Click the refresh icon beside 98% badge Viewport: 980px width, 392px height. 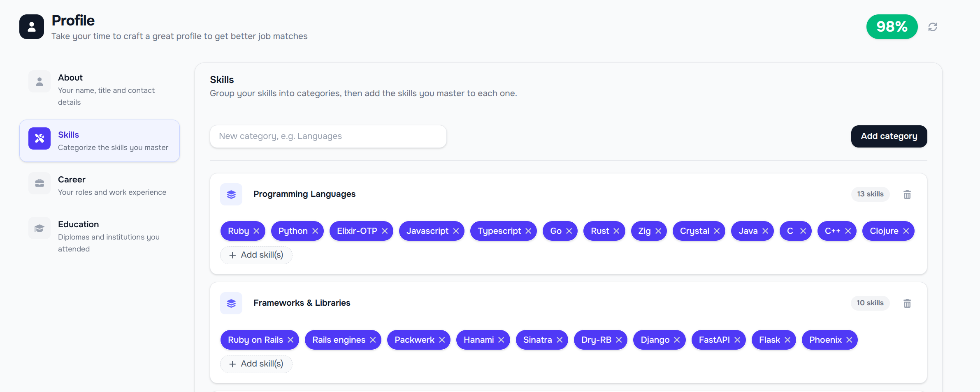(933, 27)
